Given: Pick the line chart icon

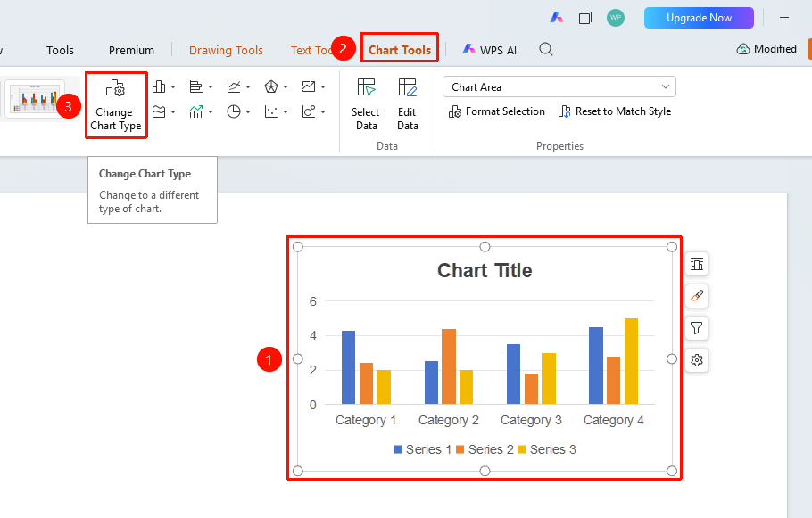Looking at the screenshot, I should click(x=234, y=86).
